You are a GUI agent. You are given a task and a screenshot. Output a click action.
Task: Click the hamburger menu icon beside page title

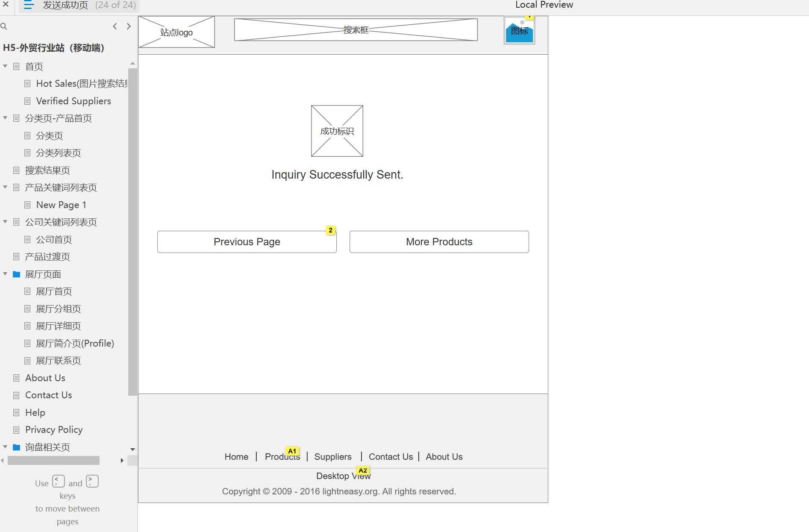tap(29, 5)
